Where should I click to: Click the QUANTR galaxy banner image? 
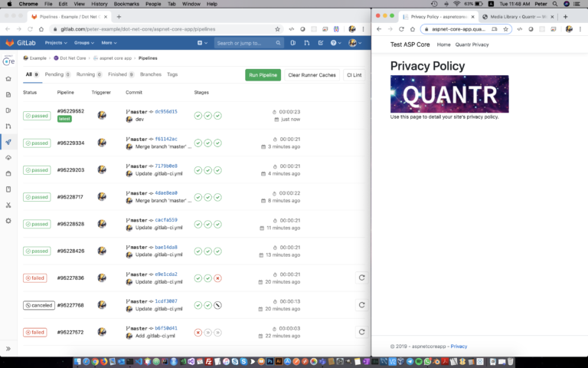449,94
